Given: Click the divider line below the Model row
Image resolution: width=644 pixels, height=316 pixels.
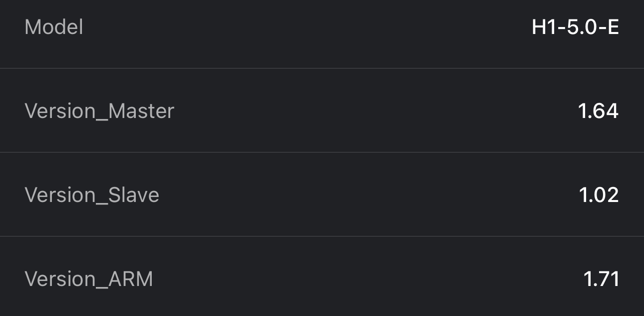Looking at the screenshot, I should [322, 68].
